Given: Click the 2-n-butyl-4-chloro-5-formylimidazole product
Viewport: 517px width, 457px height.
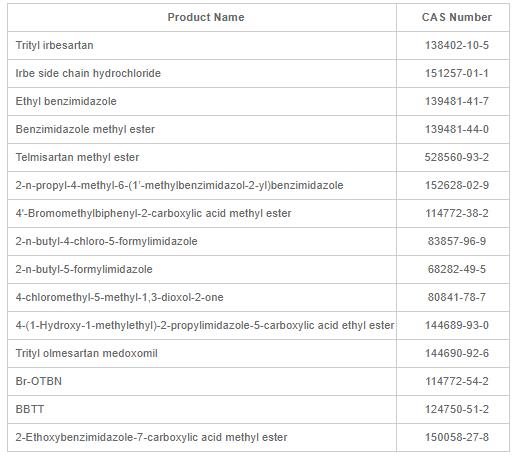Looking at the screenshot, I should click(106, 241).
